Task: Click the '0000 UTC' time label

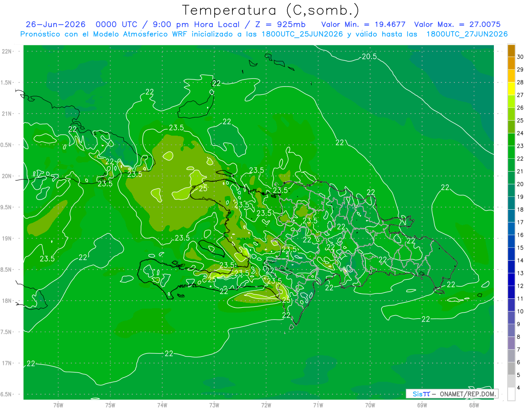Action: tap(117, 24)
